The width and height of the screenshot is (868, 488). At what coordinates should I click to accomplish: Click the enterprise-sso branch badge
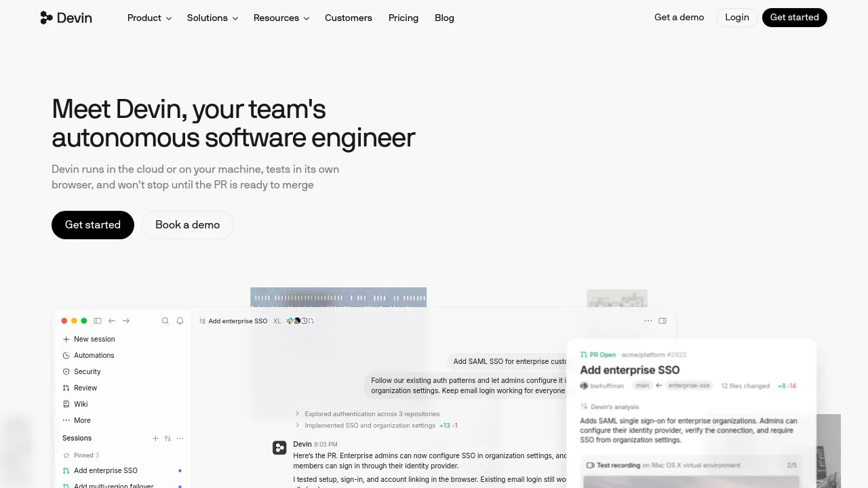click(x=689, y=386)
